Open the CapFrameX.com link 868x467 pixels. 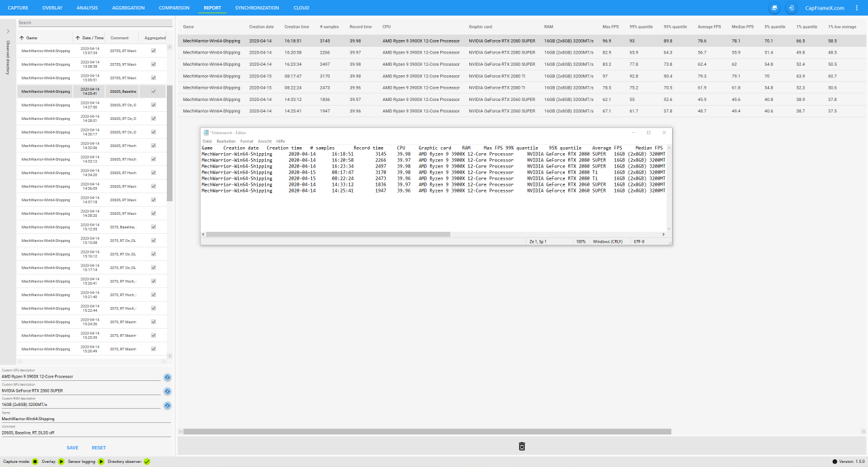(825, 7)
